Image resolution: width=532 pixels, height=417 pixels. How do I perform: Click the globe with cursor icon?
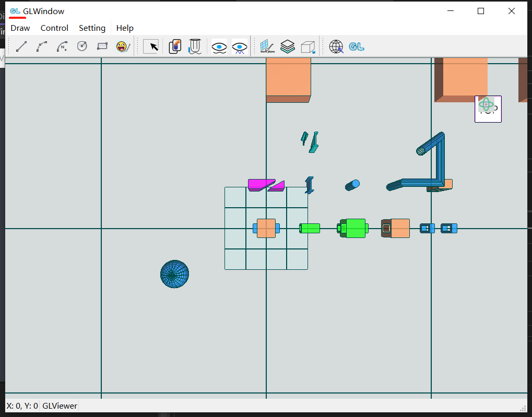[x=336, y=46]
